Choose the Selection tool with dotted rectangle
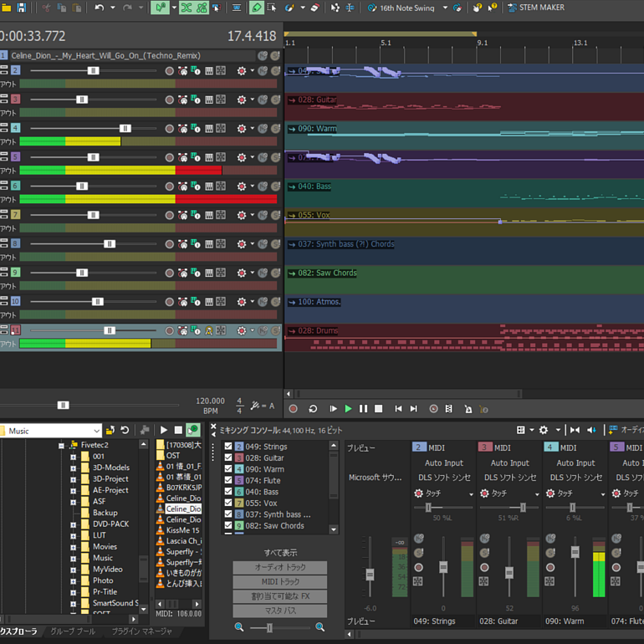This screenshot has width=644, height=644. coord(272,8)
